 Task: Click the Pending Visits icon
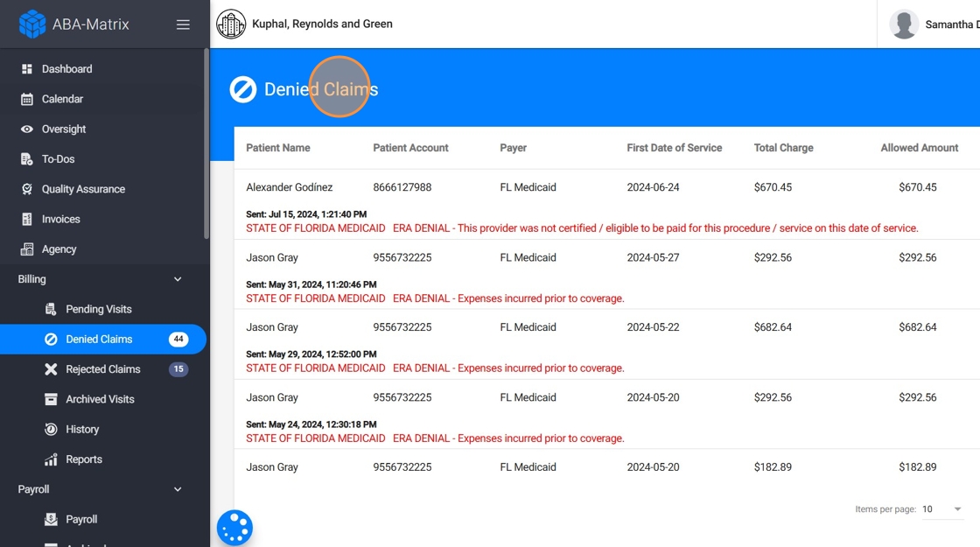pyautogui.click(x=51, y=309)
